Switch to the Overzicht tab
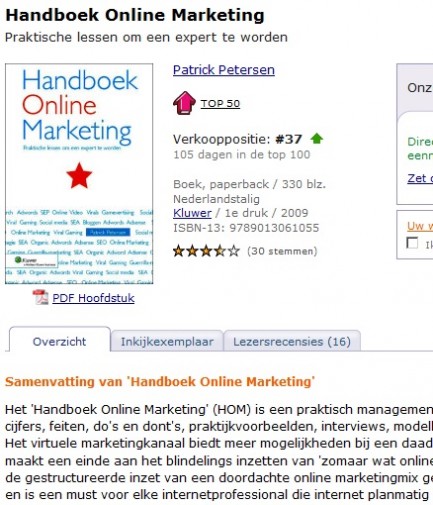This screenshot has height=505, width=433. click(59, 340)
